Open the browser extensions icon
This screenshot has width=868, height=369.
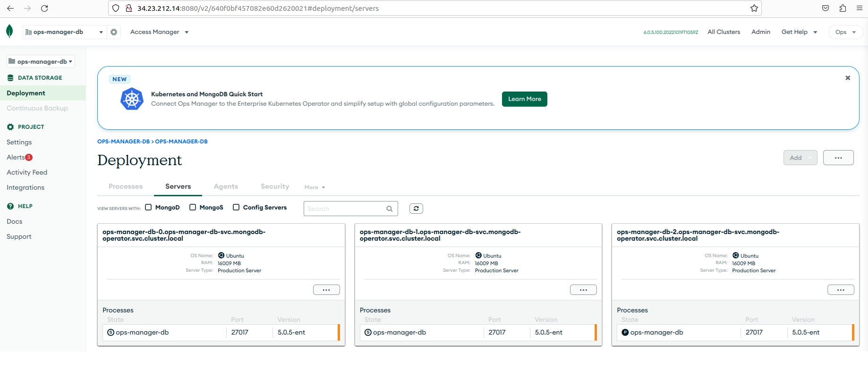[x=842, y=8]
